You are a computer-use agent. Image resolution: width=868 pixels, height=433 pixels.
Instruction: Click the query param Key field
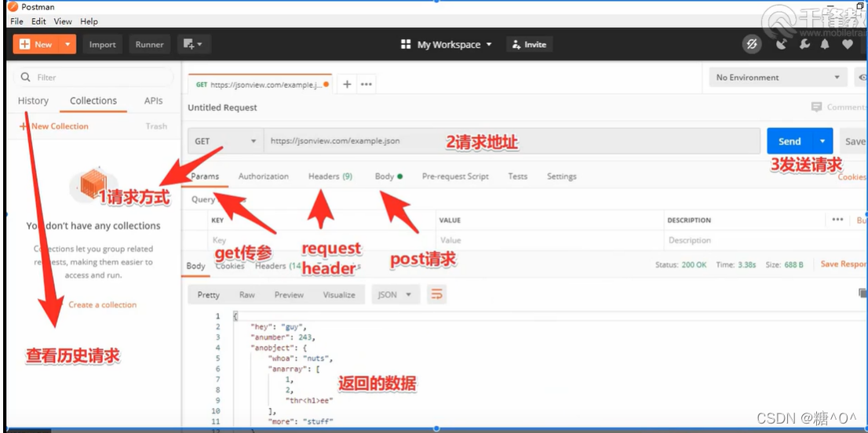(x=321, y=241)
